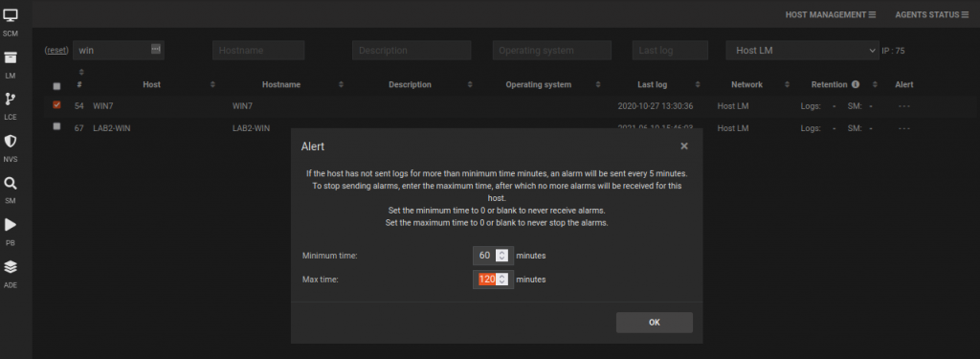Click the 'IP : 75' counter text
980x359 pixels.
[893, 51]
